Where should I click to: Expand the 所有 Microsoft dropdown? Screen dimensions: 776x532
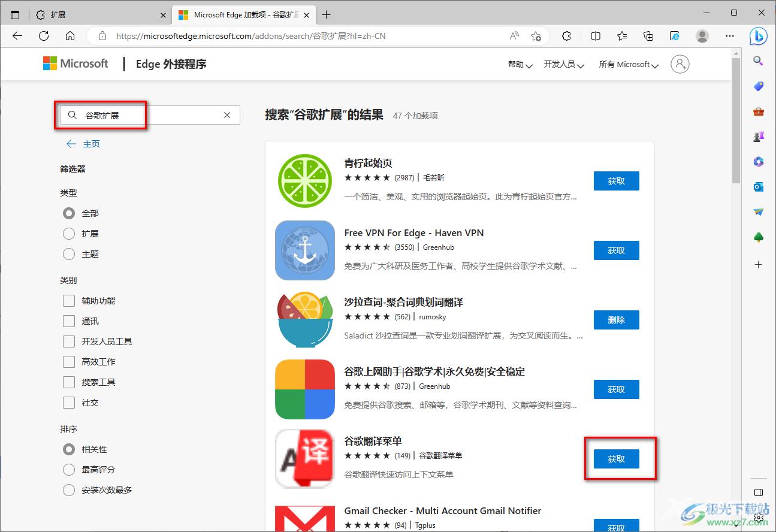[629, 64]
